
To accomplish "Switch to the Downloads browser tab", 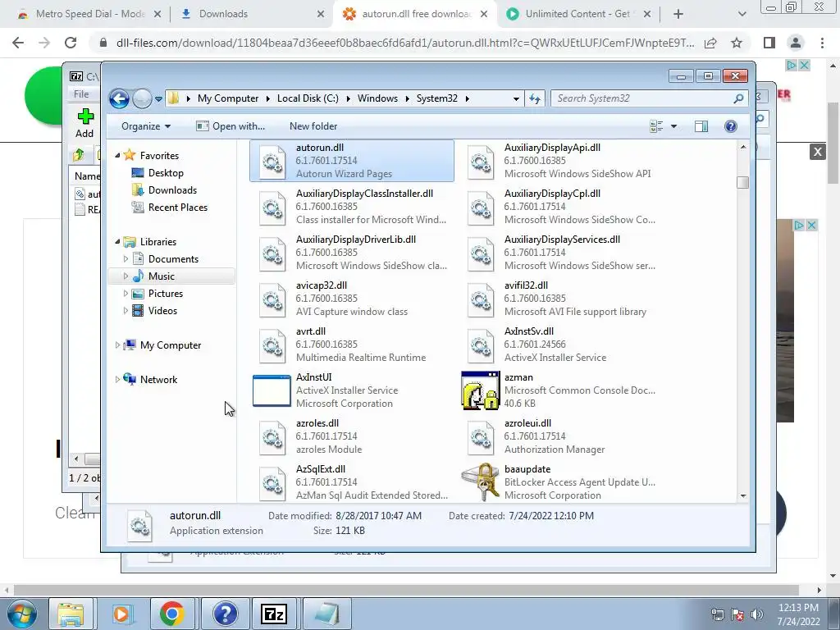I will click(x=252, y=14).
